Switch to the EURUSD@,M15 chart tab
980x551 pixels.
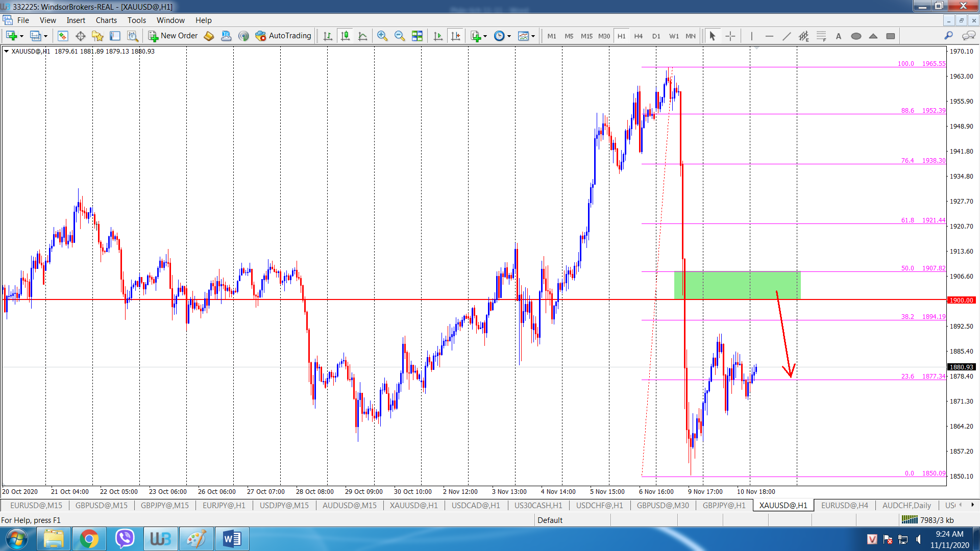click(36, 505)
